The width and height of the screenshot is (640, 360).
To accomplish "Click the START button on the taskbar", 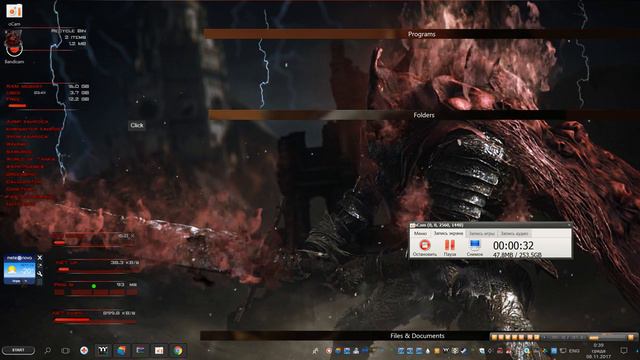I will click(x=18, y=350).
